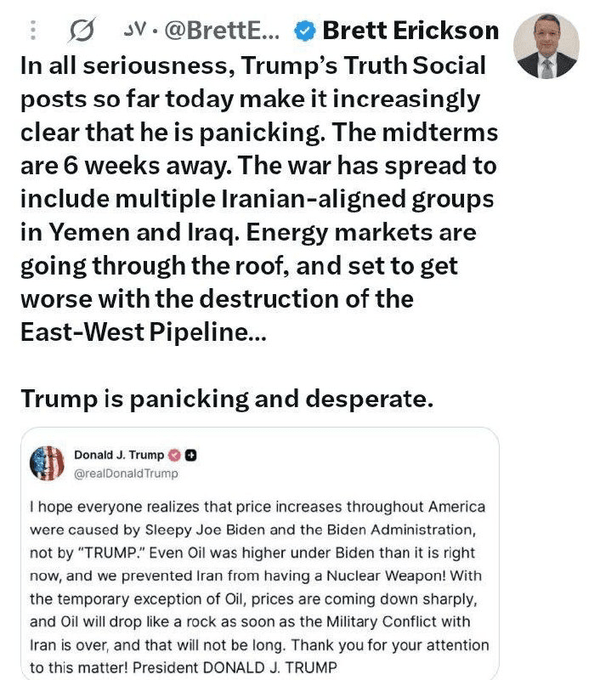The height and width of the screenshot is (680, 600).
Task: Click the Donald J. Trump name in the quote
Action: tap(119, 455)
